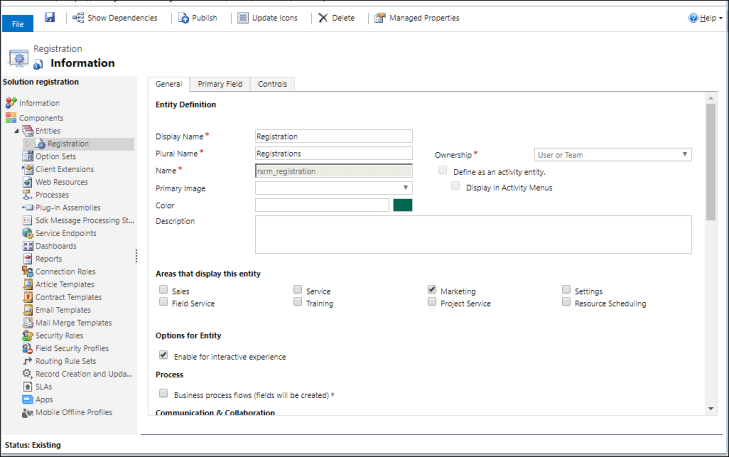729x457 pixels.
Task: Collapse the Entities tree node
Action: (x=16, y=131)
